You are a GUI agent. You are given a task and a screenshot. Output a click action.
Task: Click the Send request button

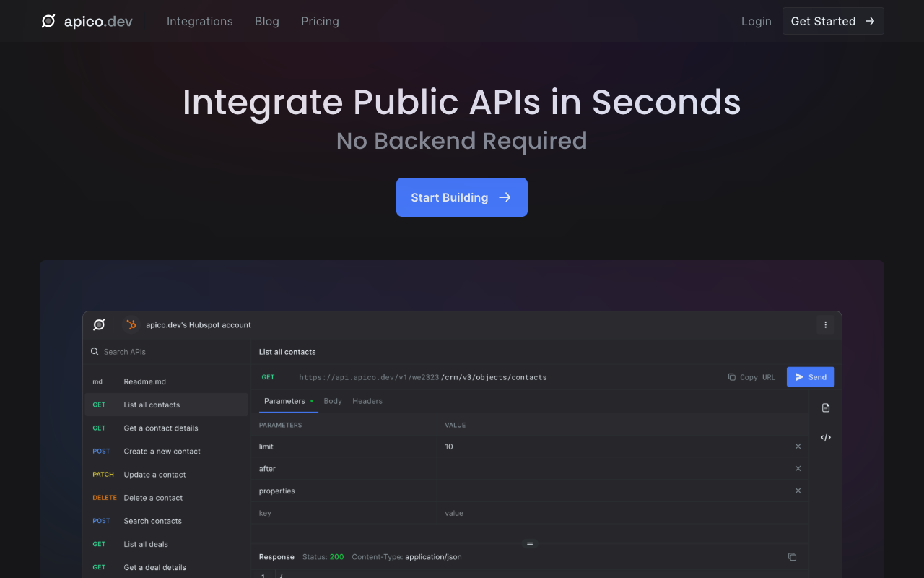coord(811,377)
